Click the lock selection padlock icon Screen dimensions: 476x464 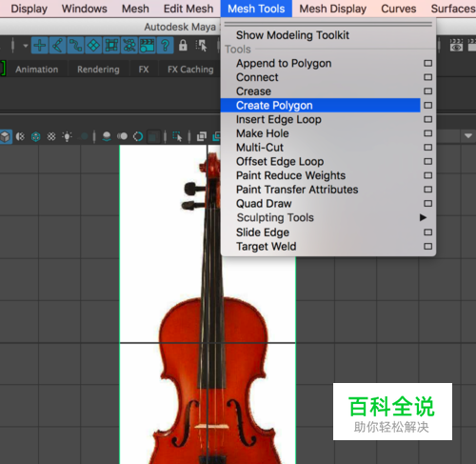(183, 46)
